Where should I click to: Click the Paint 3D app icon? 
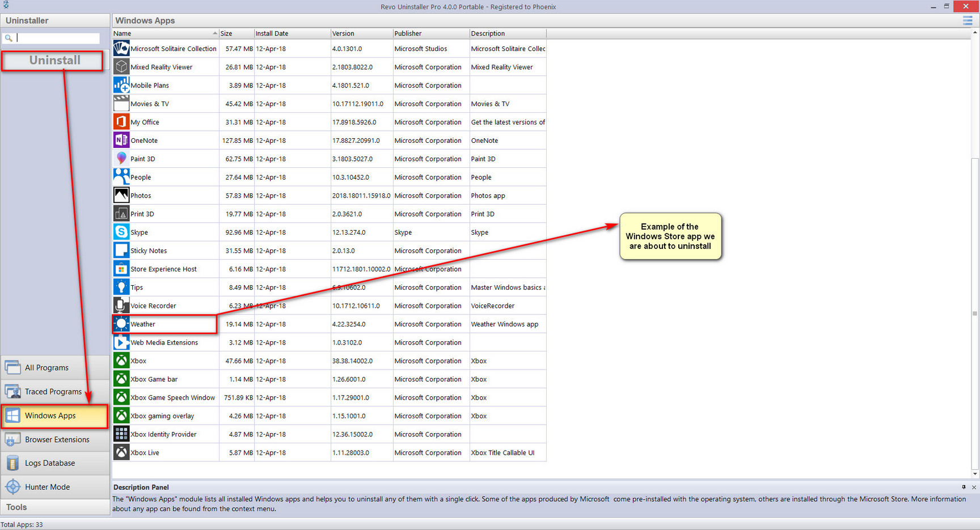pyautogui.click(x=121, y=159)
